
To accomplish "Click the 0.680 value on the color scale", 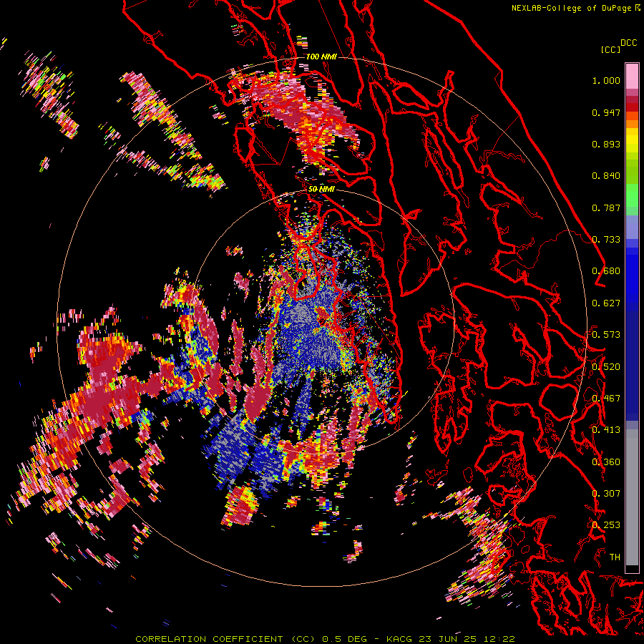I will [x=606, y=271].
